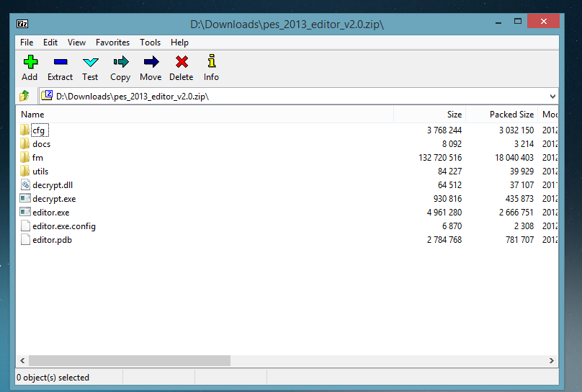Select the editor.exe file name
582x392 pixels.
[51, 213]
